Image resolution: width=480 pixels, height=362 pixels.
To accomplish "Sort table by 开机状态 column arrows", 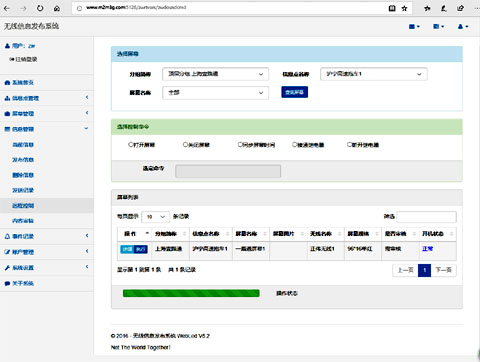I will 452,234.
